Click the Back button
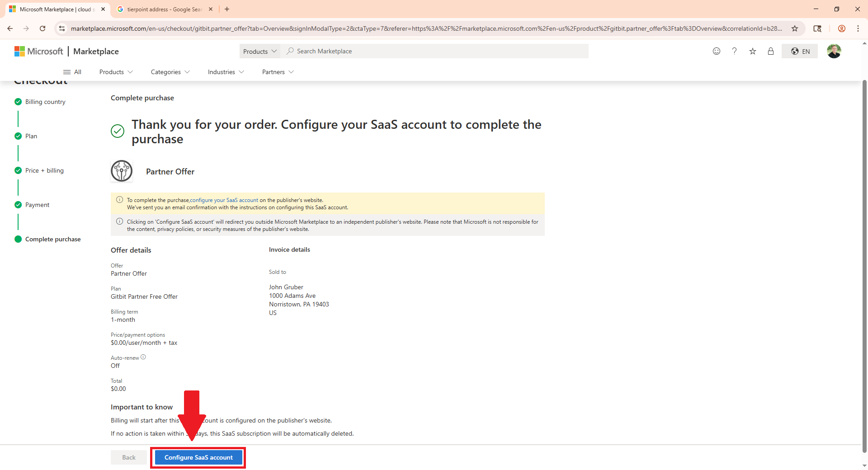 tap(129, 457)
